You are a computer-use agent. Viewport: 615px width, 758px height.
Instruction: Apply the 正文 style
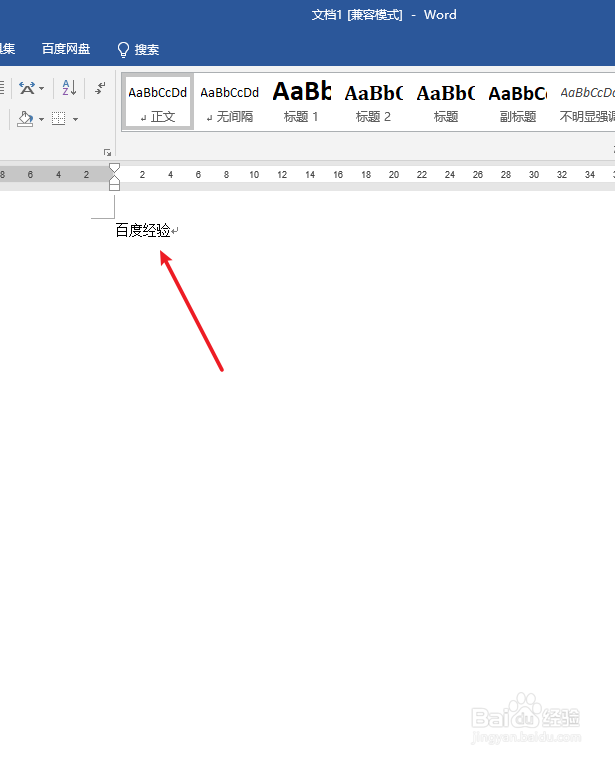tap(158, 102)
